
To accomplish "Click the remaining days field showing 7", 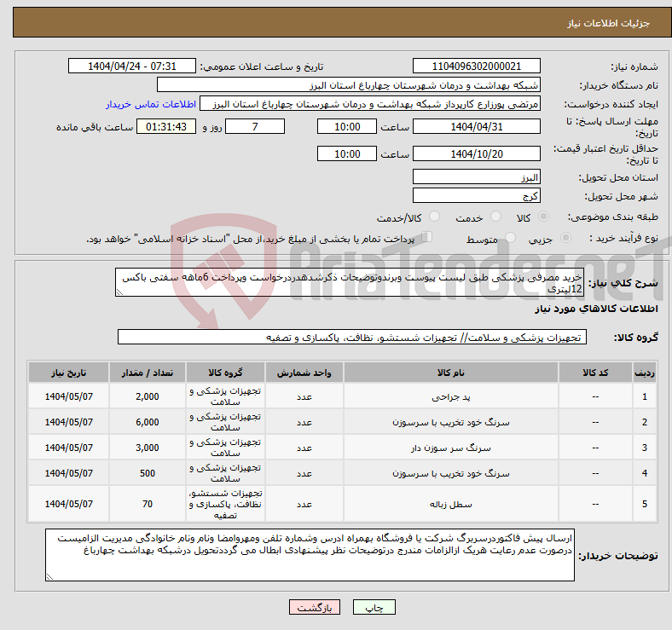I will click(x=255, y=126).
